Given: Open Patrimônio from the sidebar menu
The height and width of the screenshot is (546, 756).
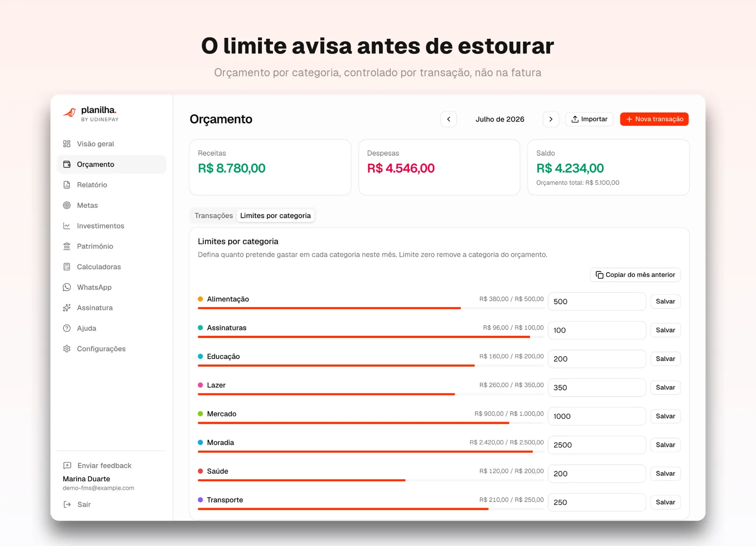Looking at the screenshot, I should tap(112, 246).
